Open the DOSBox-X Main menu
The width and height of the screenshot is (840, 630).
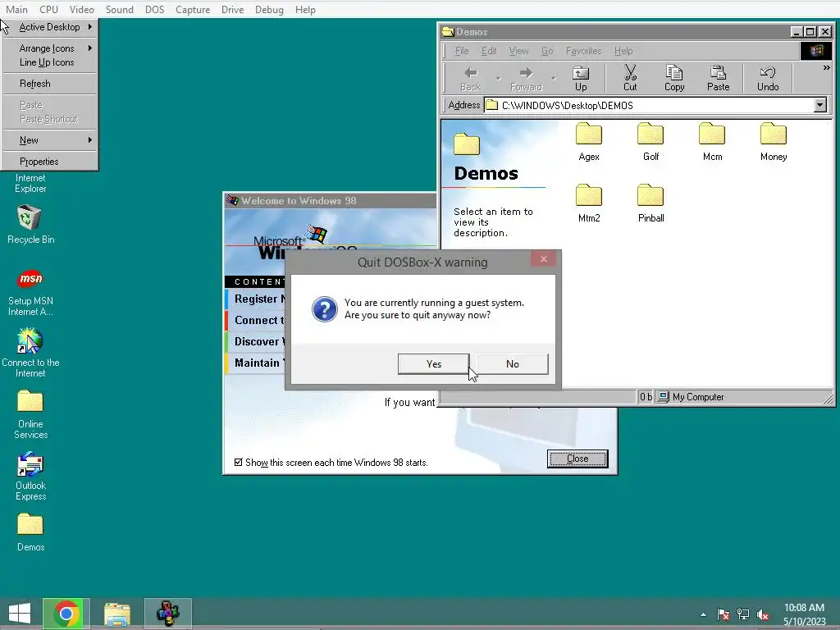(16, 10)
